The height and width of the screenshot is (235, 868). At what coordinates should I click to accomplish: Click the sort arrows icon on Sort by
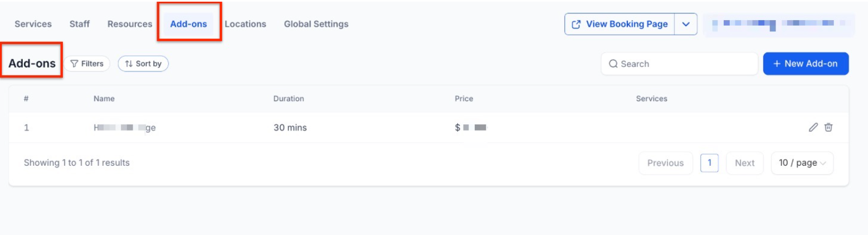129,64
